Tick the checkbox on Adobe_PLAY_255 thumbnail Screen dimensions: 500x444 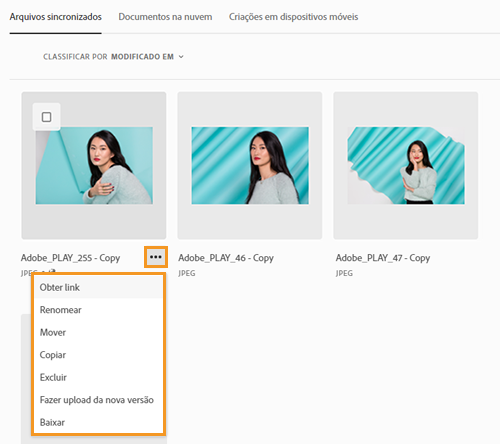click(x=46, y=117)
